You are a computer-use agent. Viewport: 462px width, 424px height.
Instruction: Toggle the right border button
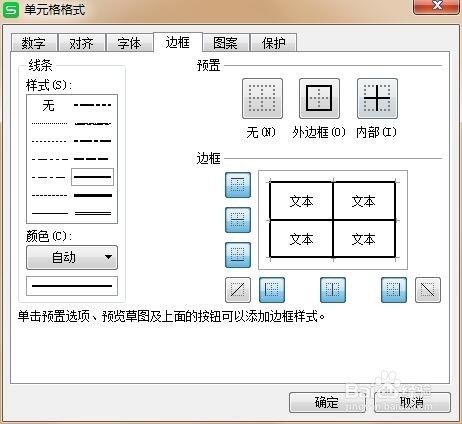(394, 290)
